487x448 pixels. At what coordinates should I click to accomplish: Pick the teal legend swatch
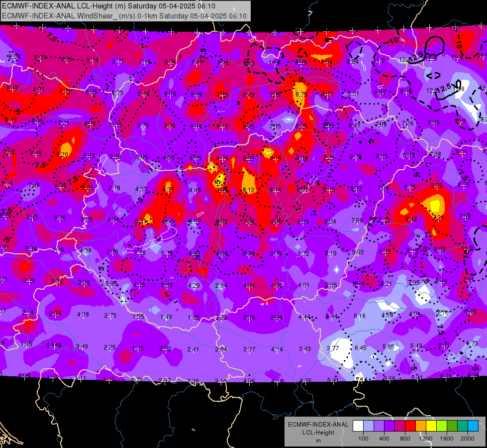point(463,426)
